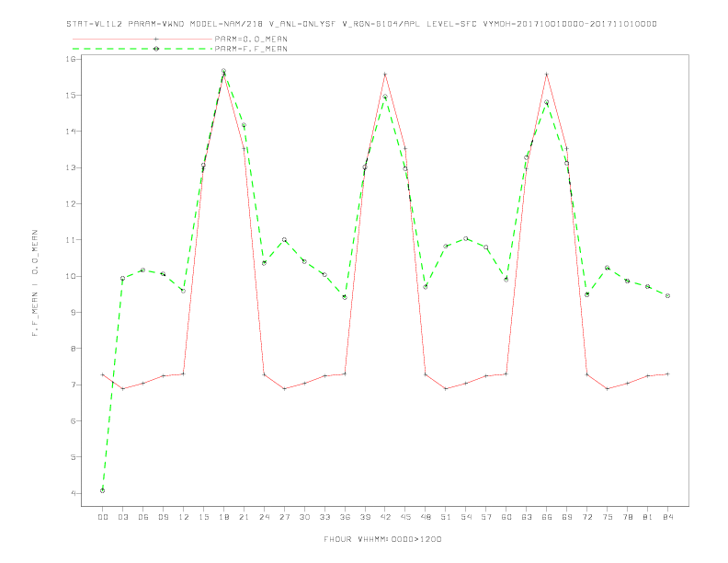
Task: Click the x-axis tick label 54
Action: pos(466,517)
